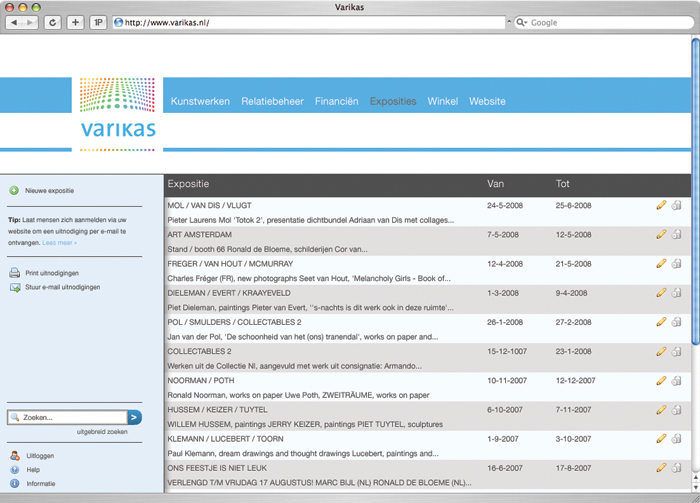The width and height of the screenshot is (700, 503).
Task: Click the Expositie column header
Action: pos(188,183)
